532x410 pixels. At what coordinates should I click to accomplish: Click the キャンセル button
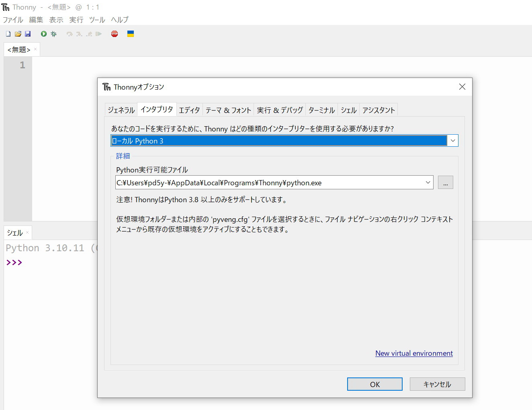437,384
